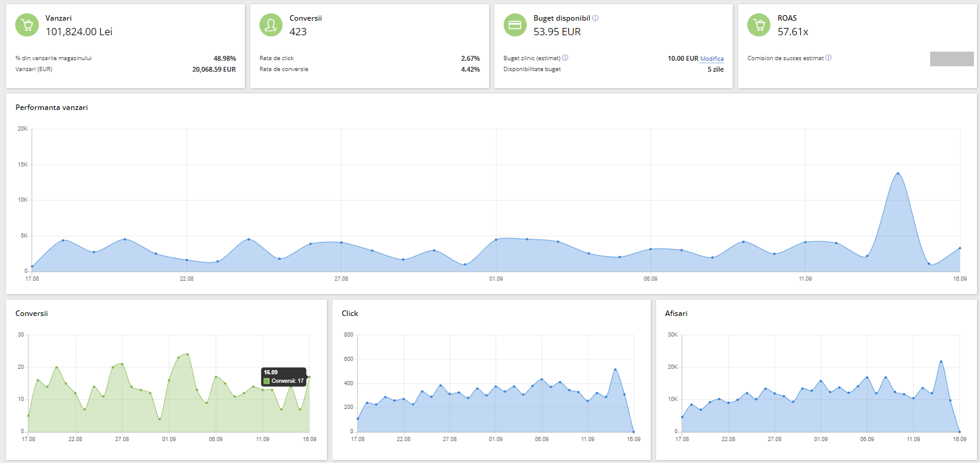Click the Conversii person icon
The height and width of the screenshot is (463, 980).
tap(271, 25)
